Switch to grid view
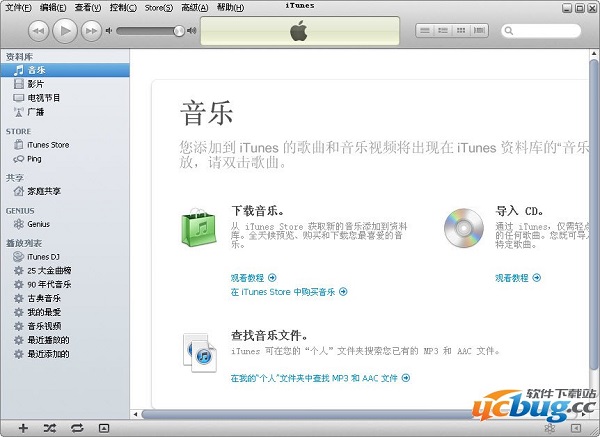Image resolution: width=600 pixels, height=437 pixels. (461, 30)
